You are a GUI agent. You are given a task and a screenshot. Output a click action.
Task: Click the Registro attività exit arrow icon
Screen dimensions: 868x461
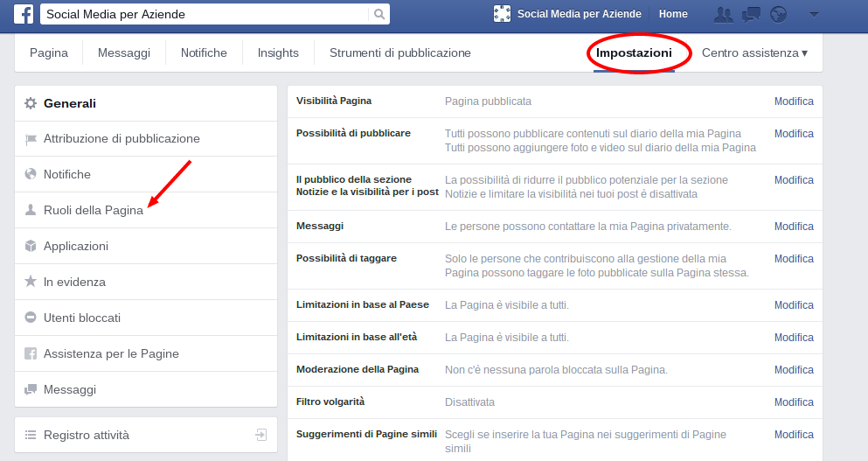click(x=260, y=435)
